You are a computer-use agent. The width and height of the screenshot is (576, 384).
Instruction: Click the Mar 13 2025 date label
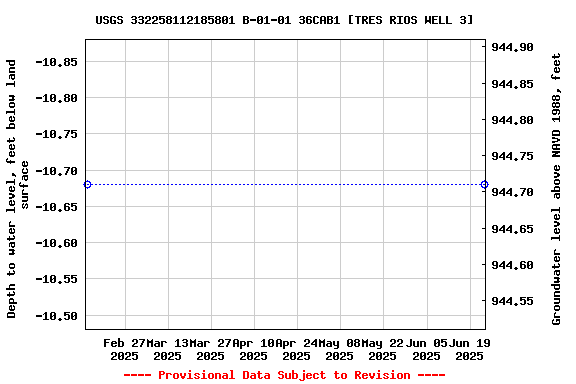click(x=168, y=349)
